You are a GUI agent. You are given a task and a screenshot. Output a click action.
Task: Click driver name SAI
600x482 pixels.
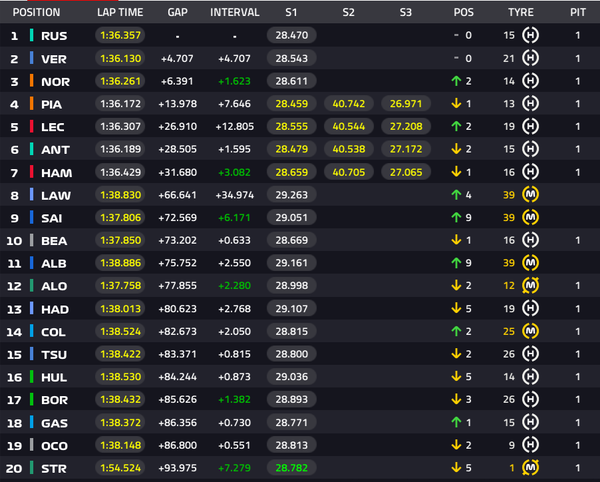tap(51, 218)
